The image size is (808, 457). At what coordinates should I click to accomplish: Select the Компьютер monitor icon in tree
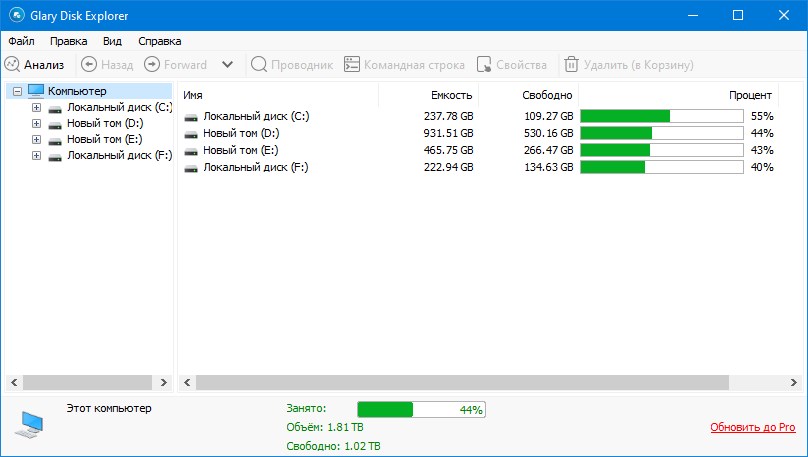[x=36, y=91]
